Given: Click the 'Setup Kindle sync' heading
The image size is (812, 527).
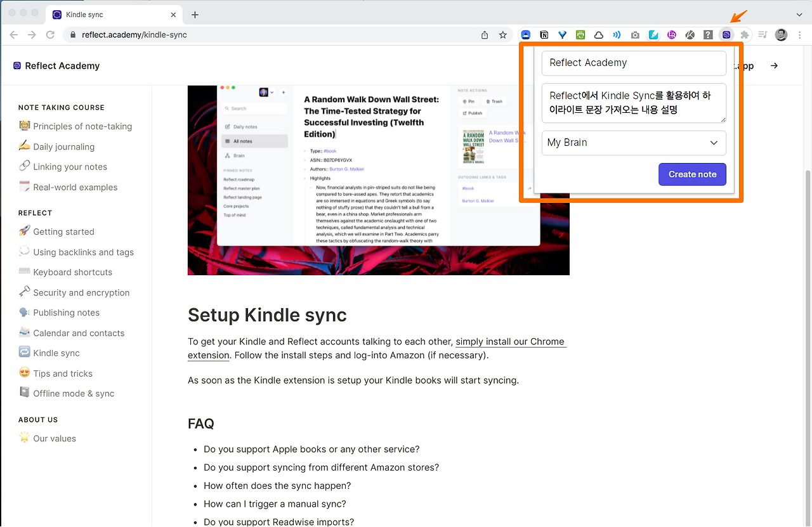Looking at the screenshot, I should click(x=267, y=315).
